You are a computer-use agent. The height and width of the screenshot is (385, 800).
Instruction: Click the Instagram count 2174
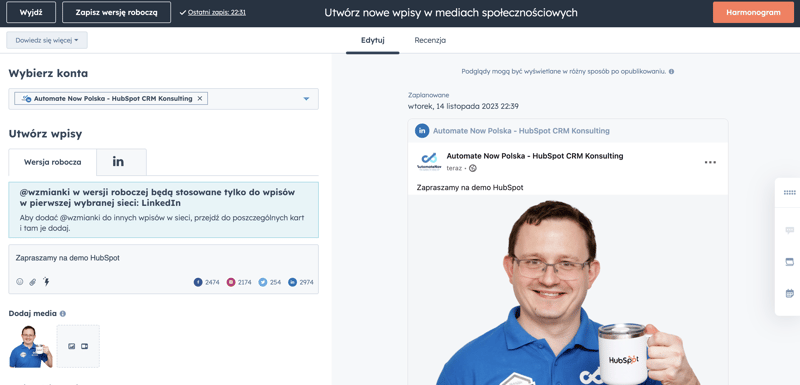tap(244, 282)
